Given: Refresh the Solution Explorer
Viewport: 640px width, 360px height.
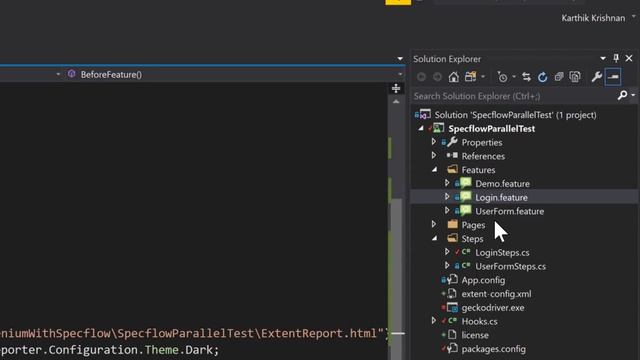Looking at the screenshot, I should click(542, 77).
